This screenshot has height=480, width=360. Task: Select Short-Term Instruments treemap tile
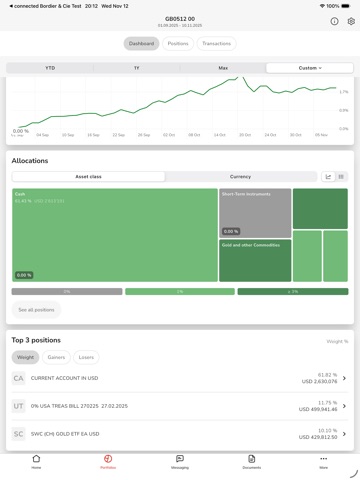coord(255,213)
